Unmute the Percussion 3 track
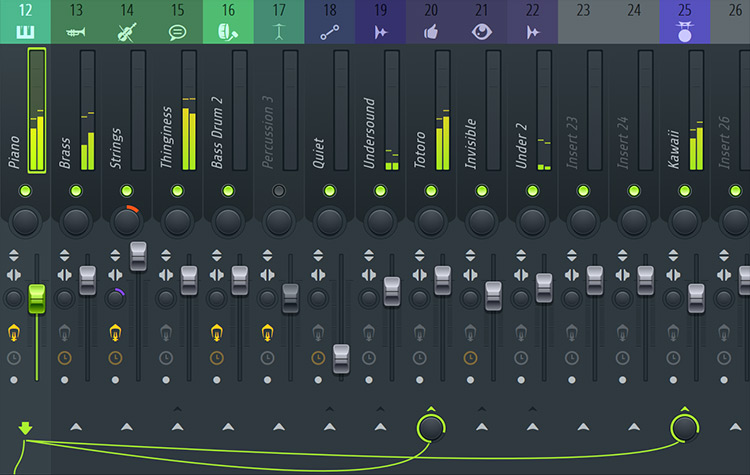This screenshot has width=750, height=475. [x=279, y=190]
